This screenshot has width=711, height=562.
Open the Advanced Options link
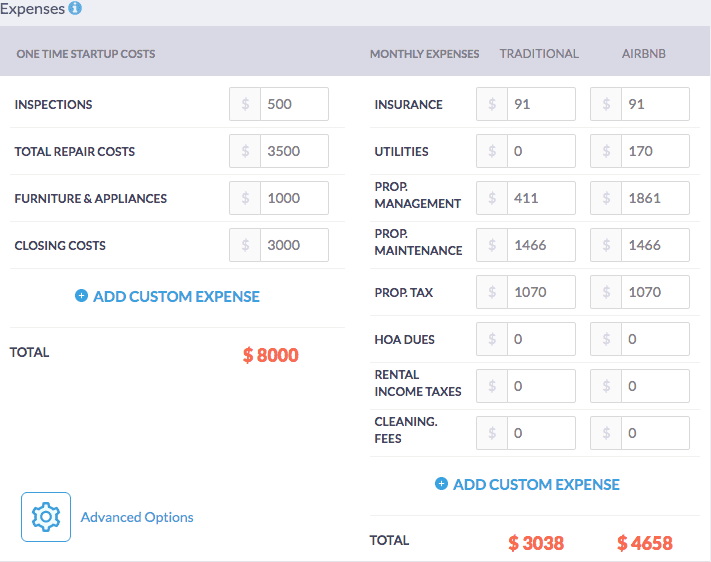[137, 517]
